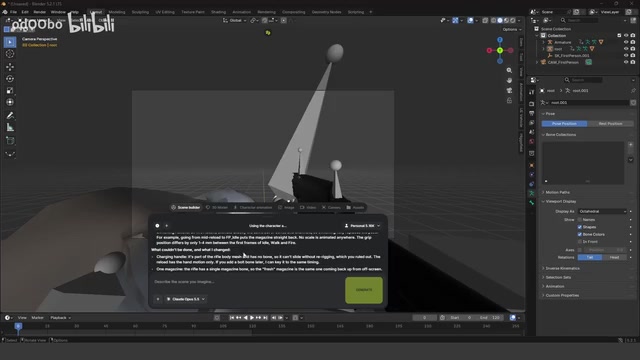Viewport: 640px width, 360px height.
Task: Open the File menu
Action: (13, 12)
